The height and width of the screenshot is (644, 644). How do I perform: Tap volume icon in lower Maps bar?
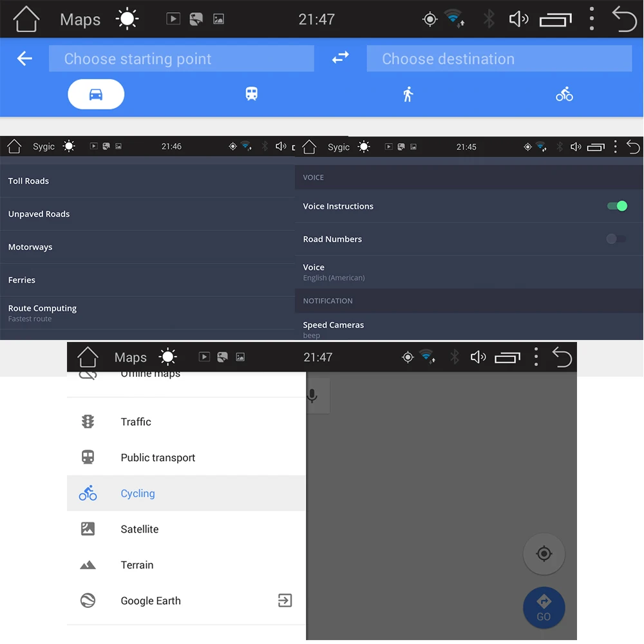click(x=478, y=357)
